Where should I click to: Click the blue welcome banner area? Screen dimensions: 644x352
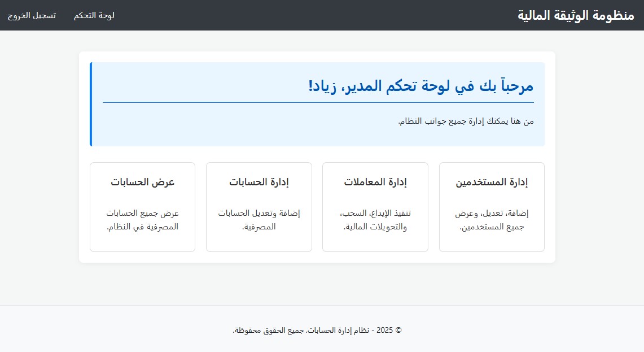(317, 104)
